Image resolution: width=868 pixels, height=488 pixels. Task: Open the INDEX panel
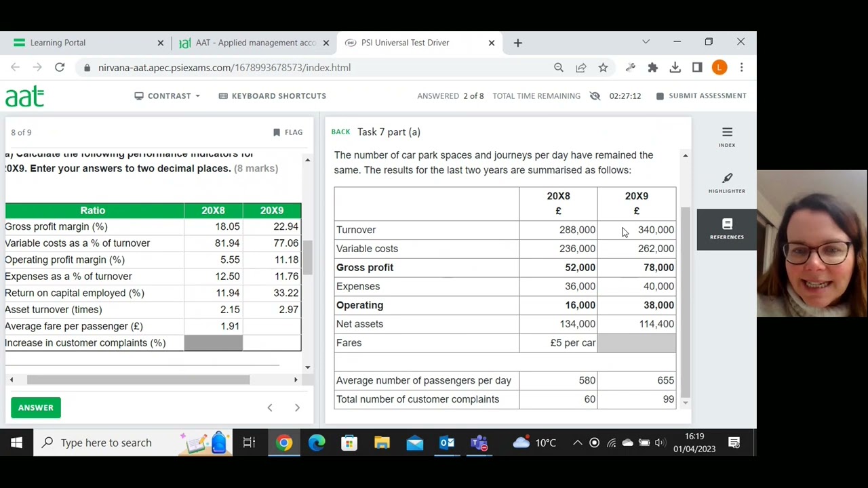(x=727, y=136)
